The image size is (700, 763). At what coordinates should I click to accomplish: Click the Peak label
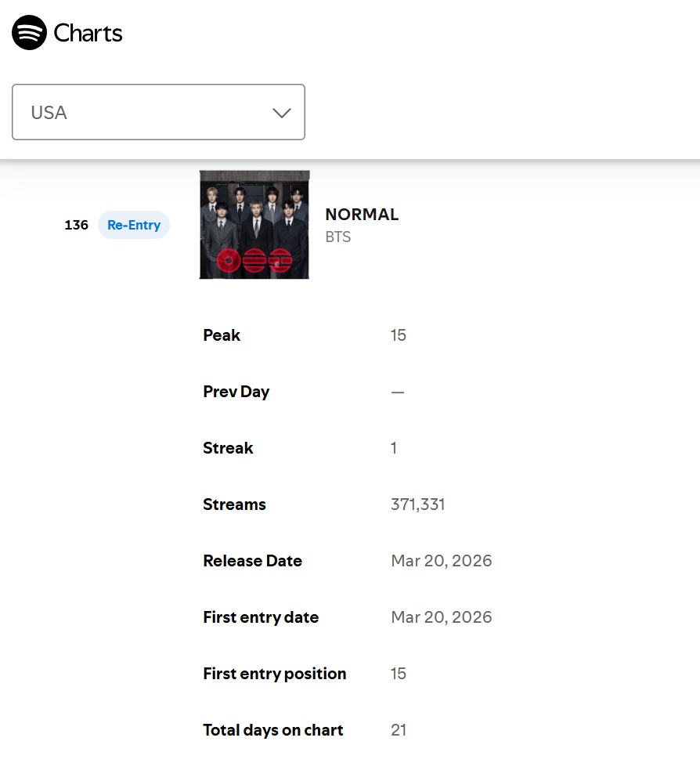pos(222,335)
